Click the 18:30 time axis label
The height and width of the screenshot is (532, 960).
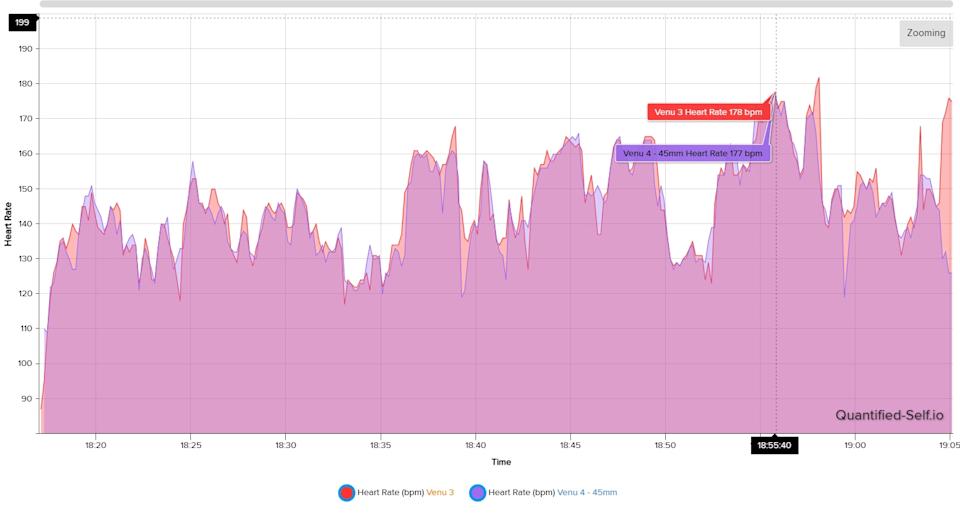285,446
